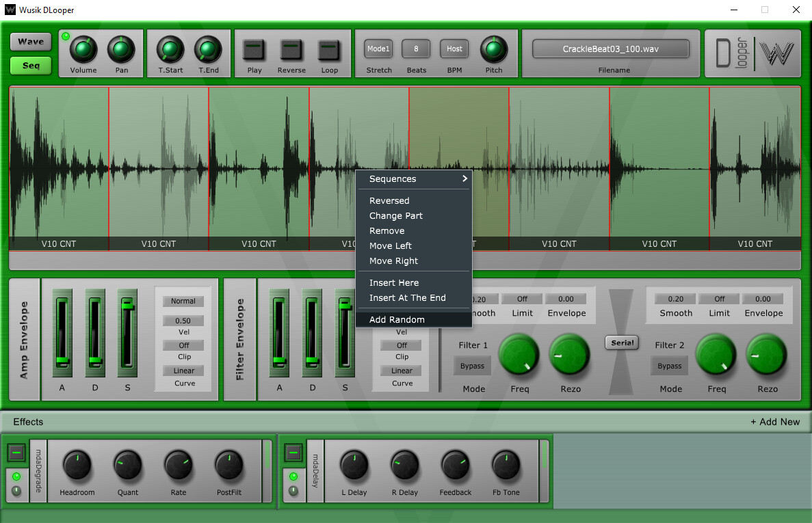Click the mdaDelay small mix knob
Screen dimensions: 812x523
[293, 491]
